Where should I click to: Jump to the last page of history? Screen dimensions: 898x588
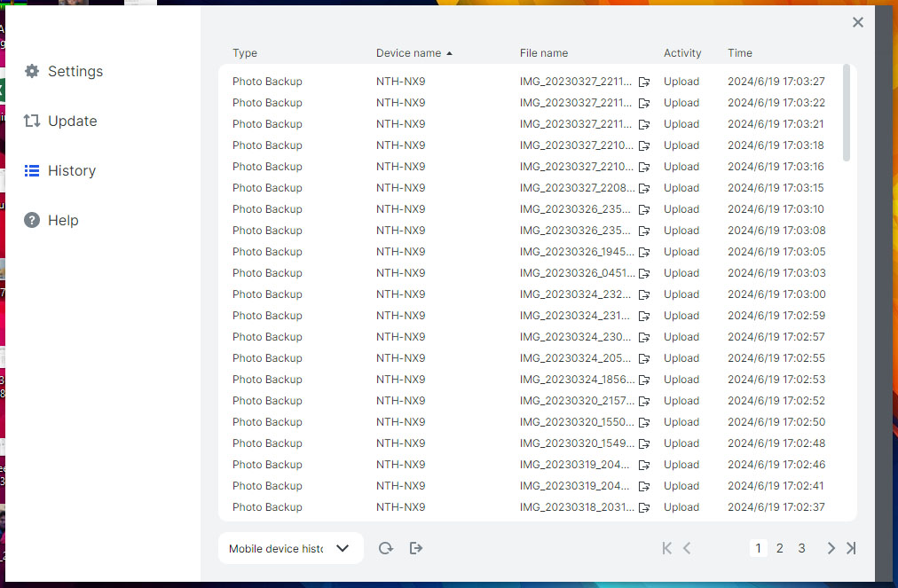(x=851, y=548)
